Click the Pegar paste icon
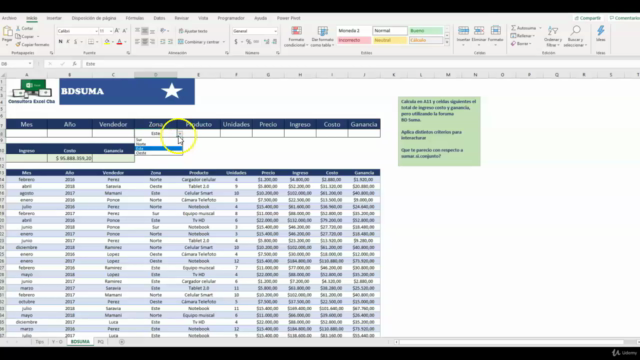The image size is (640, 360). [7, 31]
